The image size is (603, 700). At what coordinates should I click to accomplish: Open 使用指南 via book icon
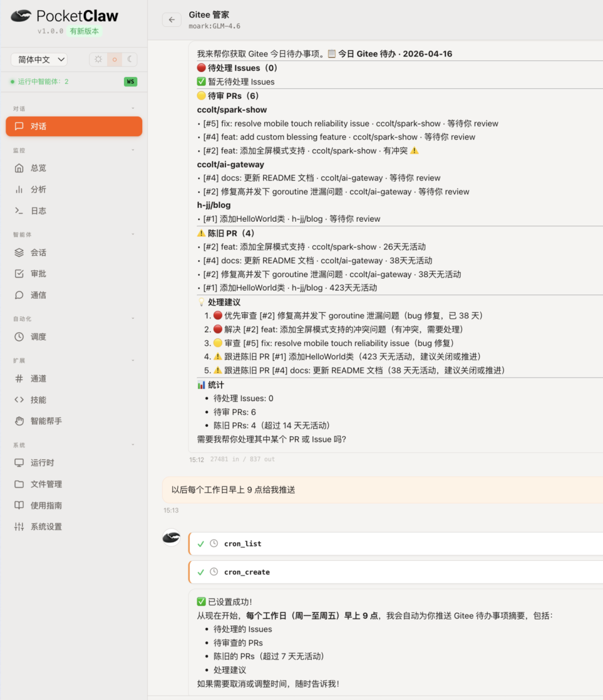19,506
